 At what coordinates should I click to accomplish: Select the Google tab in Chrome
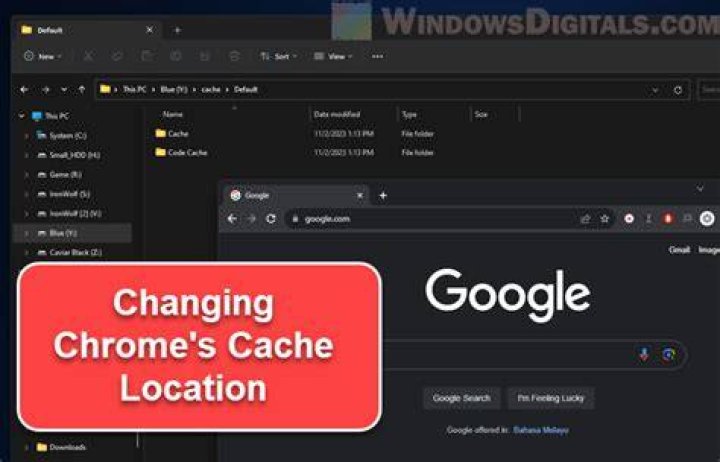(x=297, y=196)
